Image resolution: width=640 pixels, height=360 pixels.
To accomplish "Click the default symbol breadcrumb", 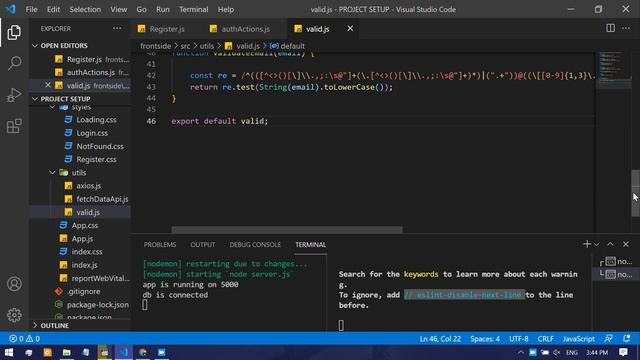I will pyautogui.click(x=287, y=46).
